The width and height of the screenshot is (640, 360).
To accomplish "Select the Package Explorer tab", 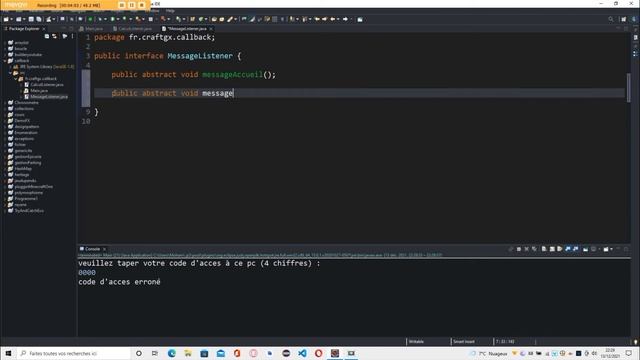I will [x=24, y=29].
